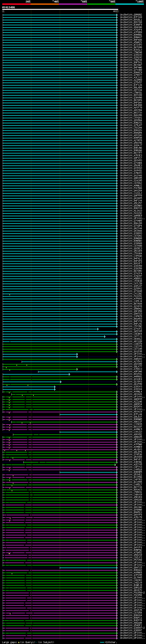Click label UniRef100_Q9ATG3

131,314
